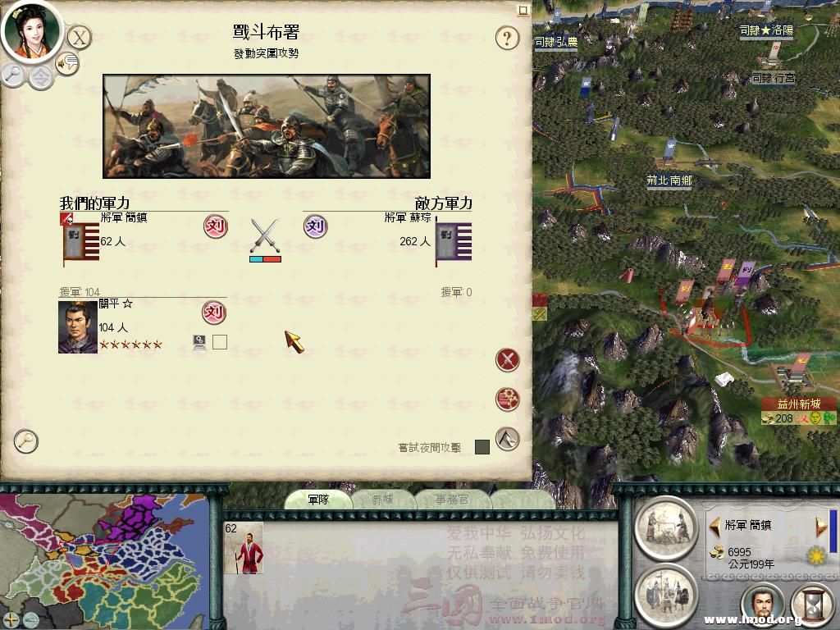The image size is (840, 630).
Task: Toggle the checkbox beside 關平 reinforcement
Action: click(x=220, y=342)
